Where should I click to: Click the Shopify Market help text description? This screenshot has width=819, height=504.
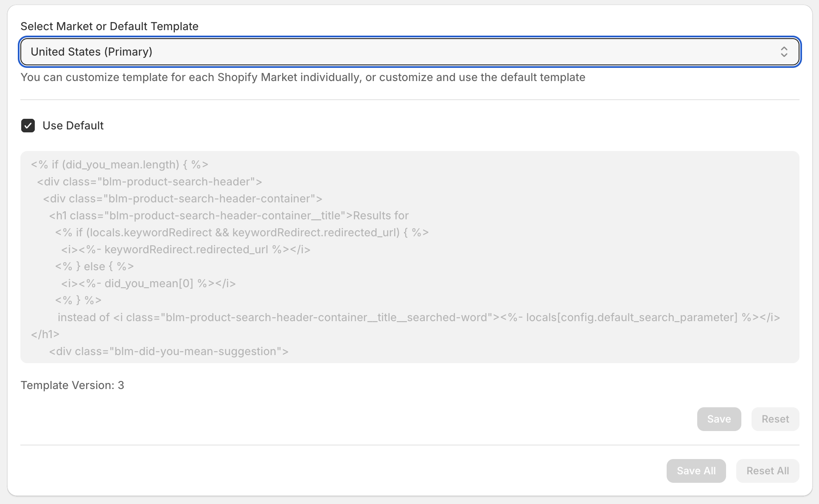303,77
